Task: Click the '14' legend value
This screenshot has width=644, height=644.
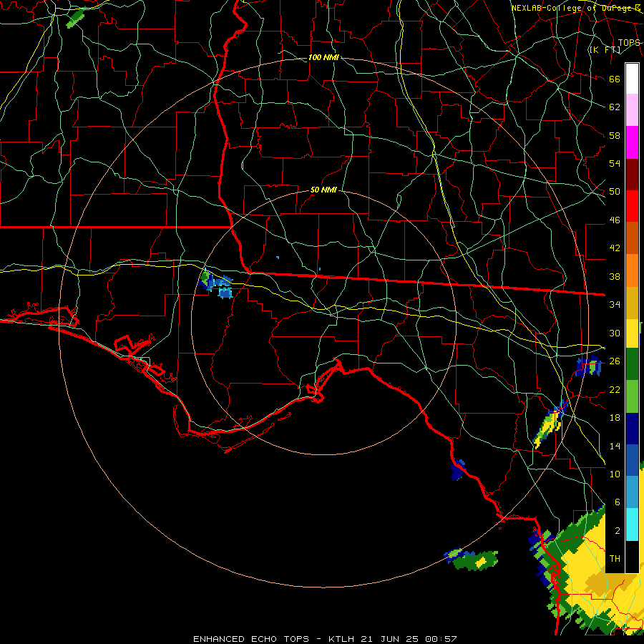Action: (615, 446)
